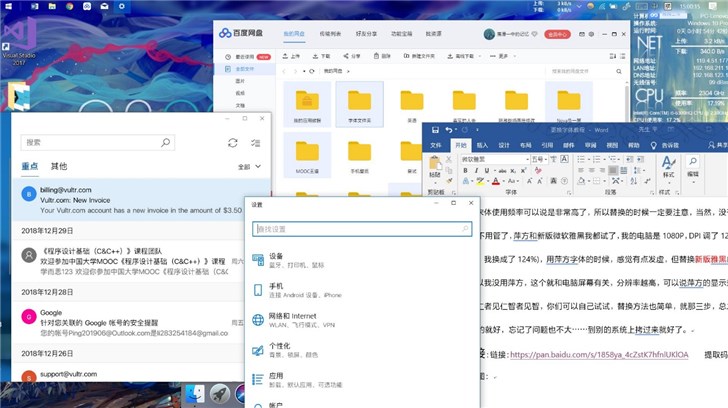Click Upload (上传) in Baidu Netdisk toolbar
728x408 pixels.
291,56
